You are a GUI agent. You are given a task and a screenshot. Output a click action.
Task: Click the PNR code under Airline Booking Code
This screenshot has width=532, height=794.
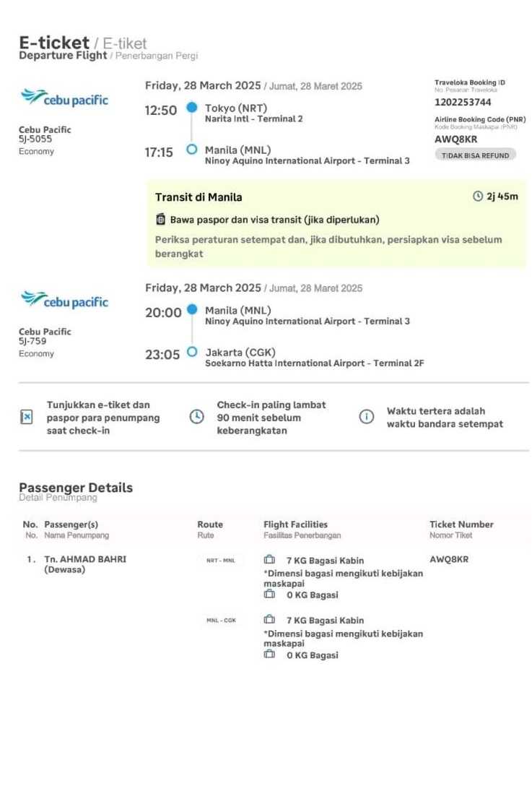tap(450, 139)
